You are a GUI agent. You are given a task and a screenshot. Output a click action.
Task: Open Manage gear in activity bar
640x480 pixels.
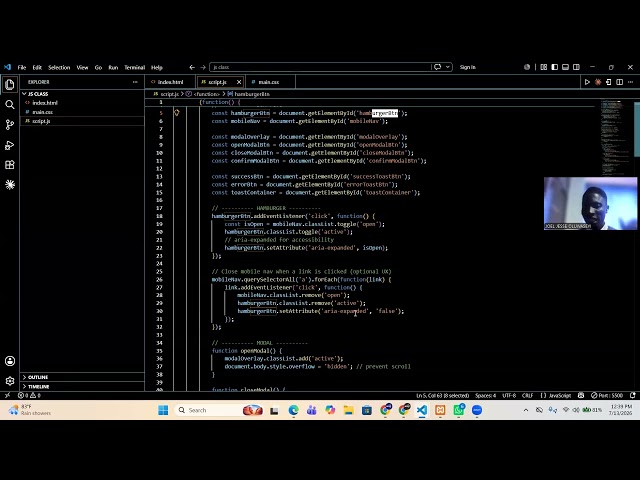[x=10, y=381]
